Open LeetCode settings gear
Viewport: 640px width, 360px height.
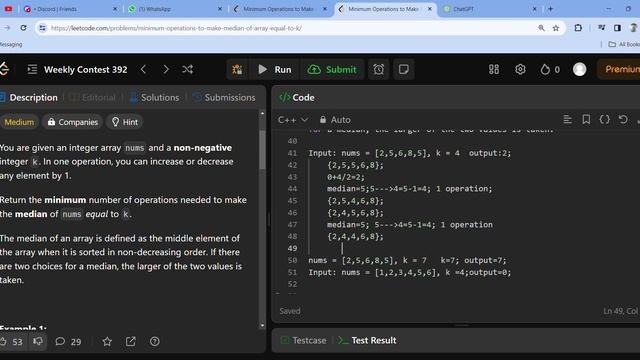tap(520, 69)
